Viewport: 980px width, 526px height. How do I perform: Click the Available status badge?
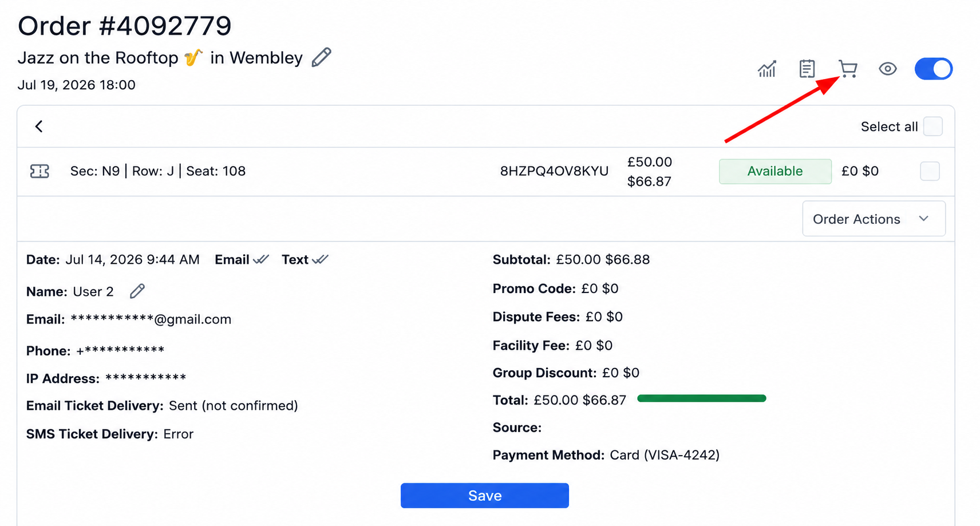[775, 171]
